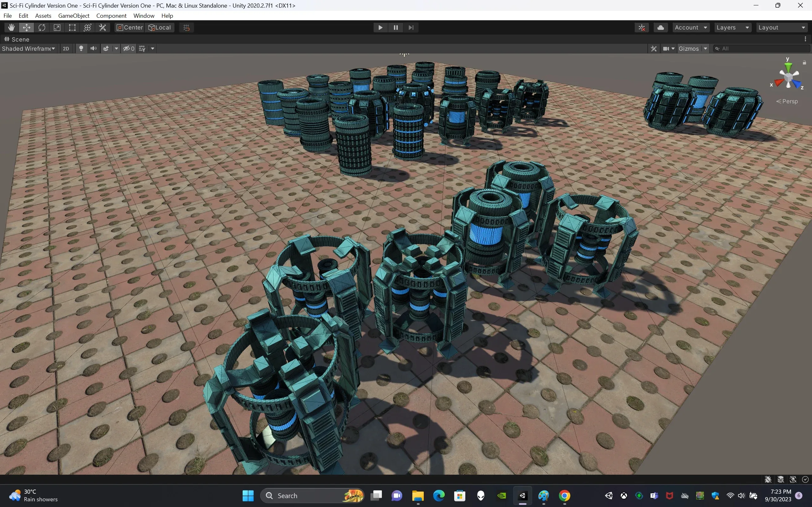This screenshot has width=812, height=507.
Task: Open the GameObject menu
Action: point(74,16)
